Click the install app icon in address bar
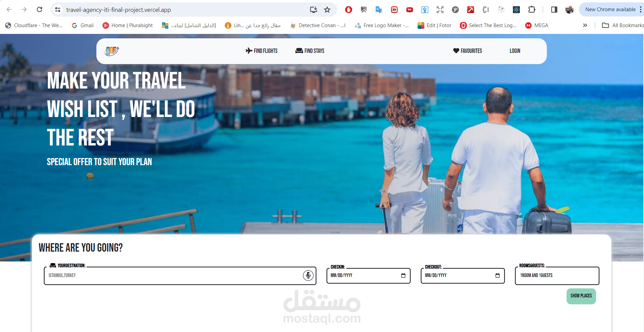Image resolution: width=644 pixels, height=332 pixels. [x=314, y=9]
